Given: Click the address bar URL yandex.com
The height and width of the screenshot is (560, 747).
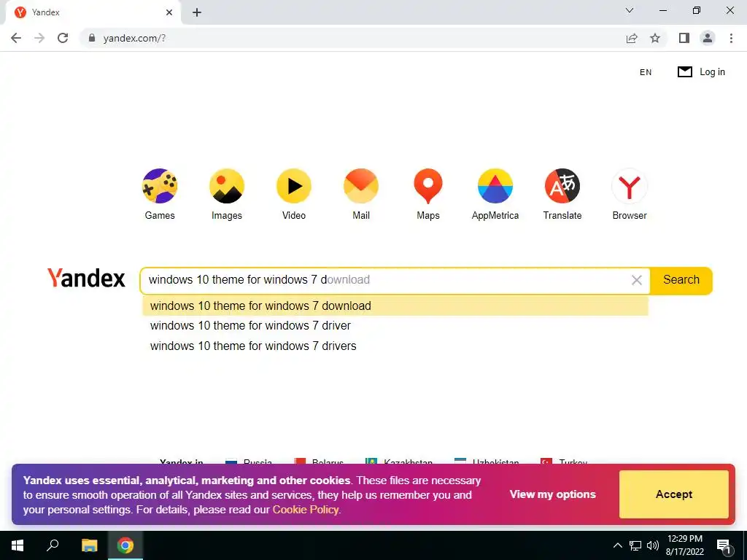Looking at the screenshot, I should coord(134,38).
